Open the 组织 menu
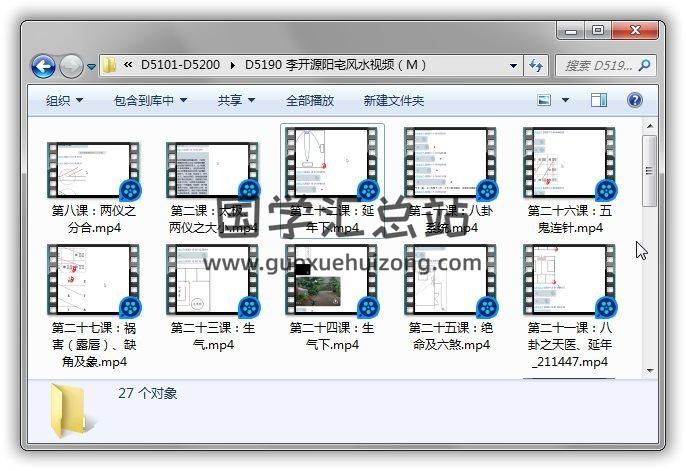 [x=64, y=101]
